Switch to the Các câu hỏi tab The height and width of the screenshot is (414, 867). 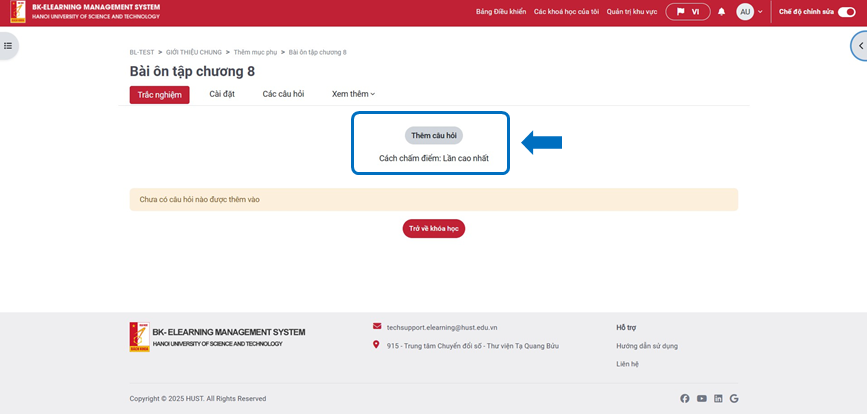pos(283,94)
